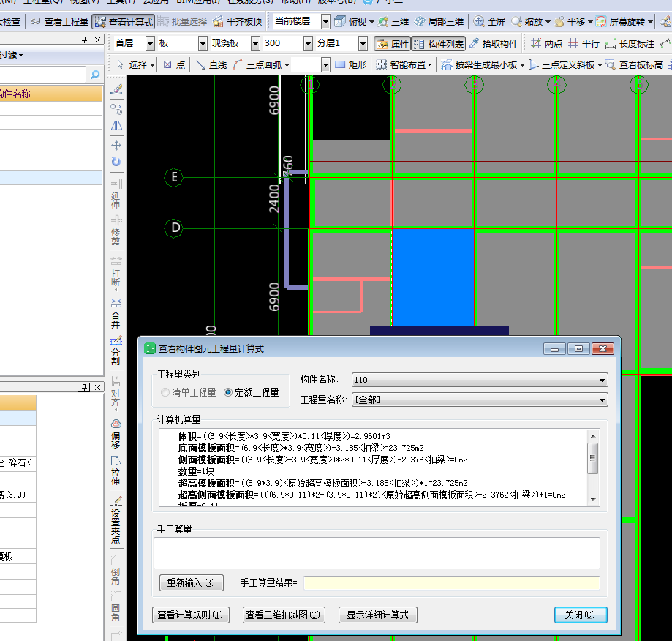The image size is (672, 641).
Task: Click 查看三维扣减图 button
Action: coord(283,615)
